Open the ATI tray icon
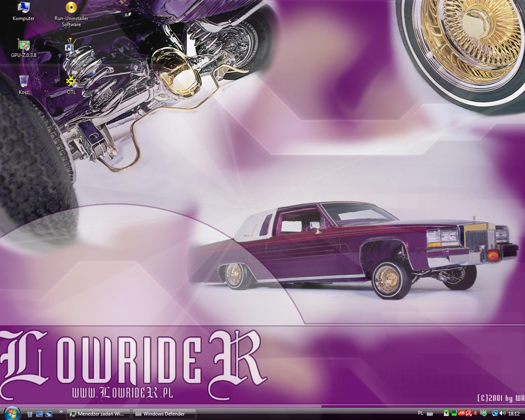Image resolution: width=525 pixels, height=420 pixels. [x=461, y=413]
